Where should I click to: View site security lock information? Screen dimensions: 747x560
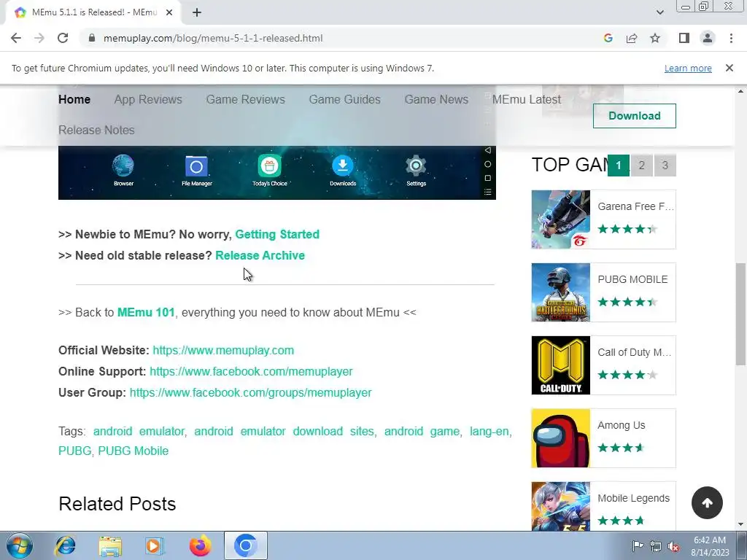coord(92,38)
